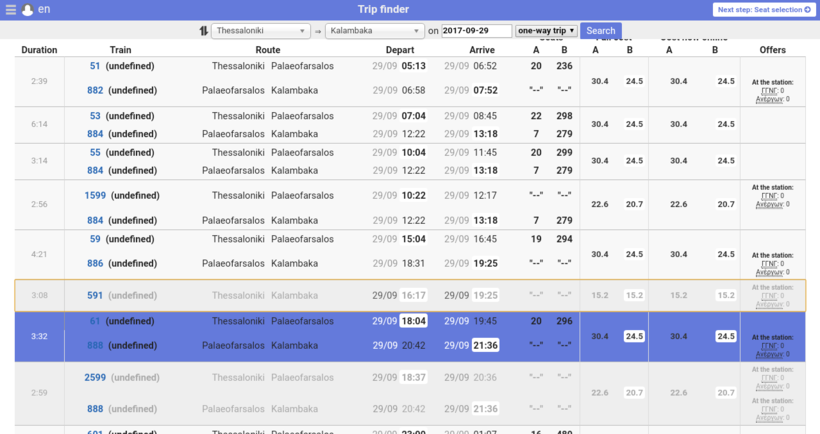Select the 18:04 departure of train 61

click(413, 321)
